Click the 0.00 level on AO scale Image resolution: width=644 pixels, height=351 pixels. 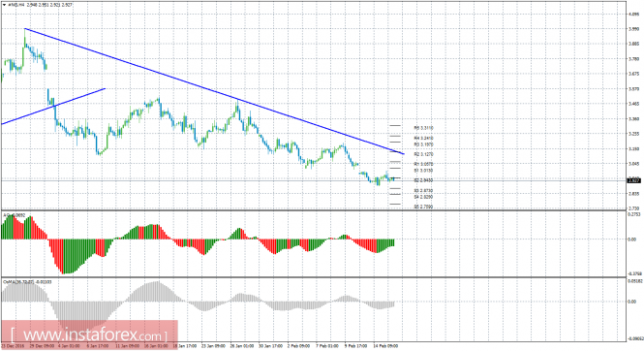click(632, 239)
